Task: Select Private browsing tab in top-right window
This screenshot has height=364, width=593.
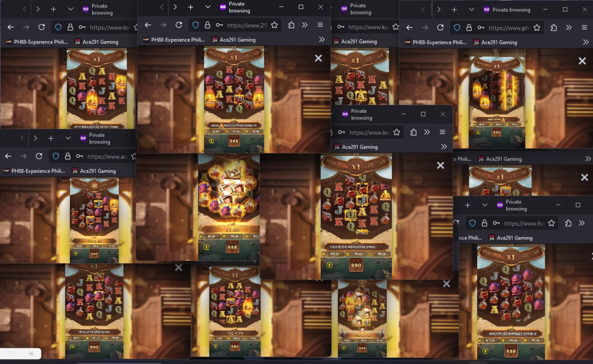Action: (507, 10)
